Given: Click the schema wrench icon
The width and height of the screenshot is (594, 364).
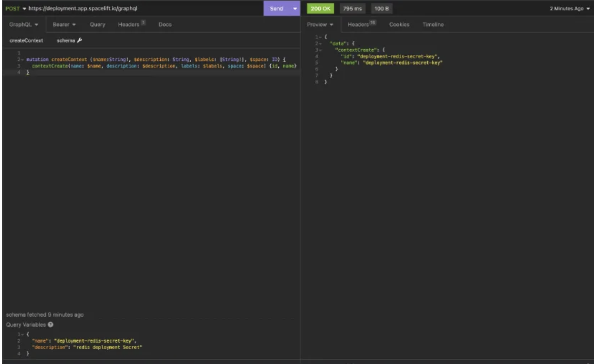Looking at the screenshot, I should [x=80, y=40].
